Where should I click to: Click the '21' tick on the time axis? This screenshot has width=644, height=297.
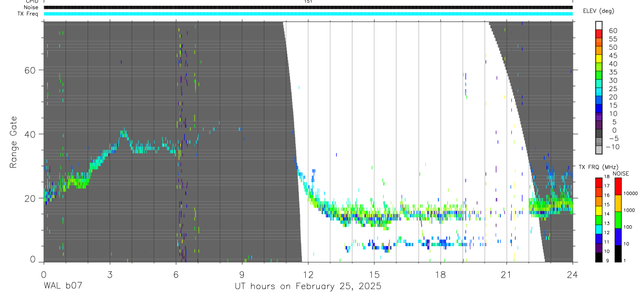[x=507, y=274]
